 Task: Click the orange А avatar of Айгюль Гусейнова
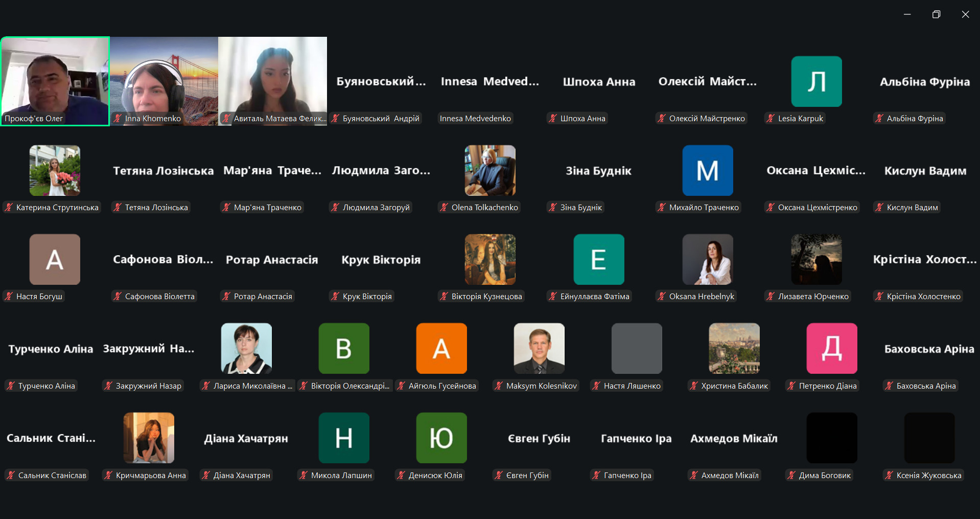(x=441, y=348)
